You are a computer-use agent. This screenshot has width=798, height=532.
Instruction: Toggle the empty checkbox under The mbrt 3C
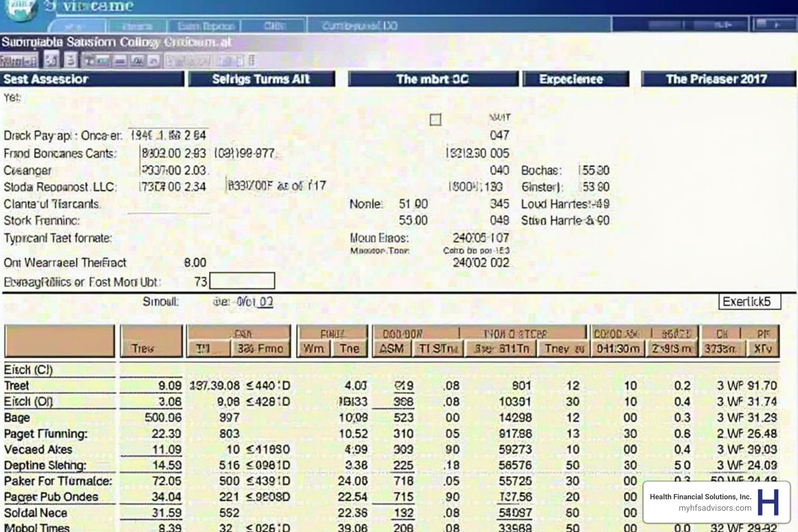click(435, 120)
